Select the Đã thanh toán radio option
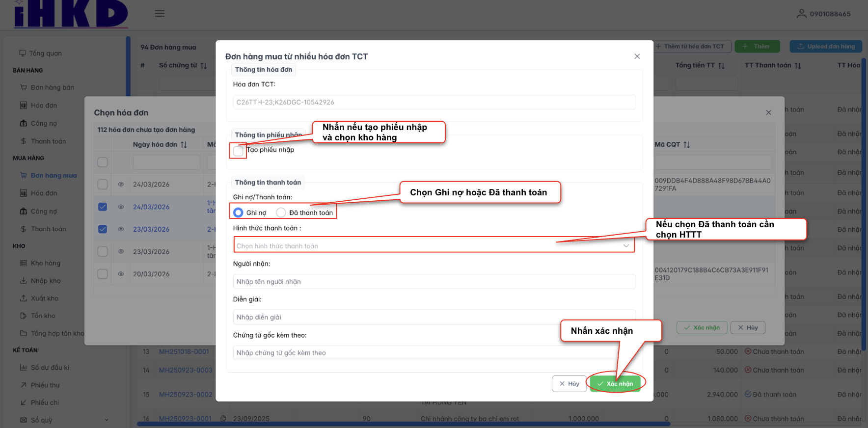This screenshot has width=868, height=428. click(281, 213)
